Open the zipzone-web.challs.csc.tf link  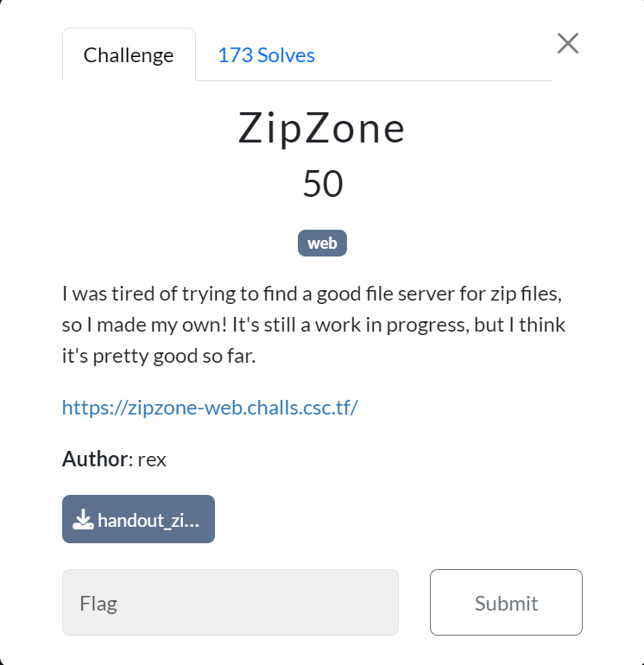pyautogui.click(x=210, y=408)
